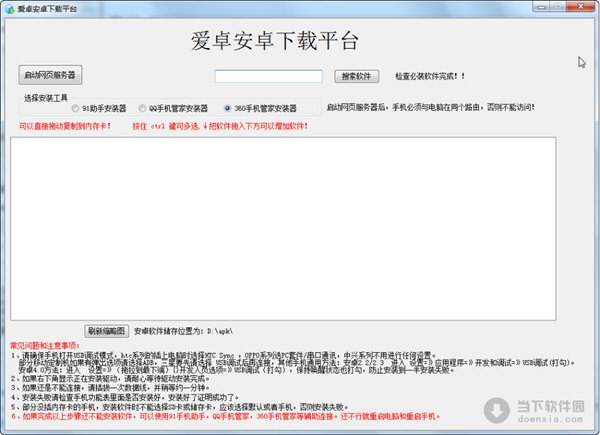Focus the software search input field
This screenshot has width=600, height=435.
pos(268,76)
